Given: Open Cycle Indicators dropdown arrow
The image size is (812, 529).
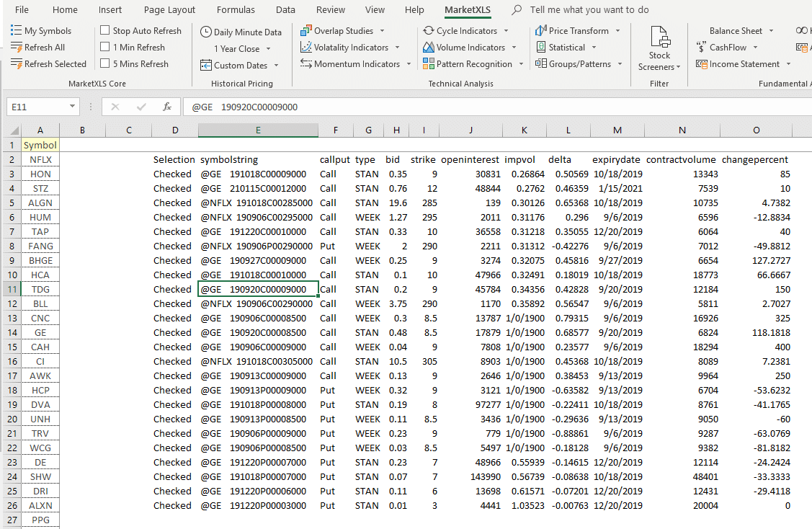Looking at the screenshot, I should pos(506,30).
